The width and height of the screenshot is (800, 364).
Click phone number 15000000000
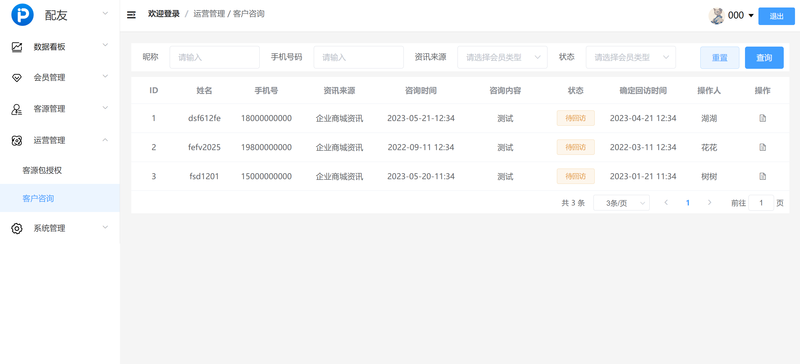pyautogui.click(x=266, y=177)
